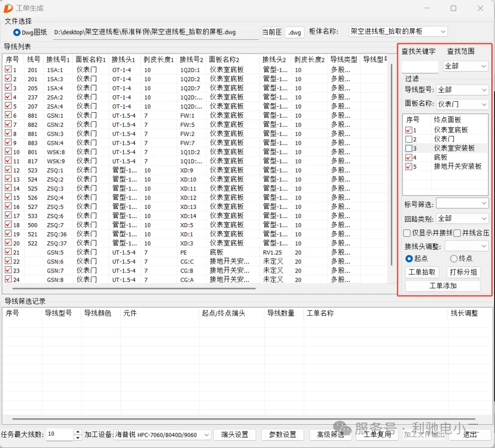Open the 柜体名称 dropdown
Screen dimensions: 495x448
click(398, 32)
